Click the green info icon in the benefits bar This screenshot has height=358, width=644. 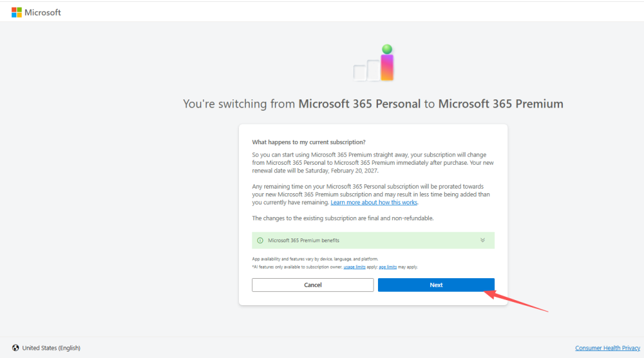pyautogui.click(x=260, y=240)
